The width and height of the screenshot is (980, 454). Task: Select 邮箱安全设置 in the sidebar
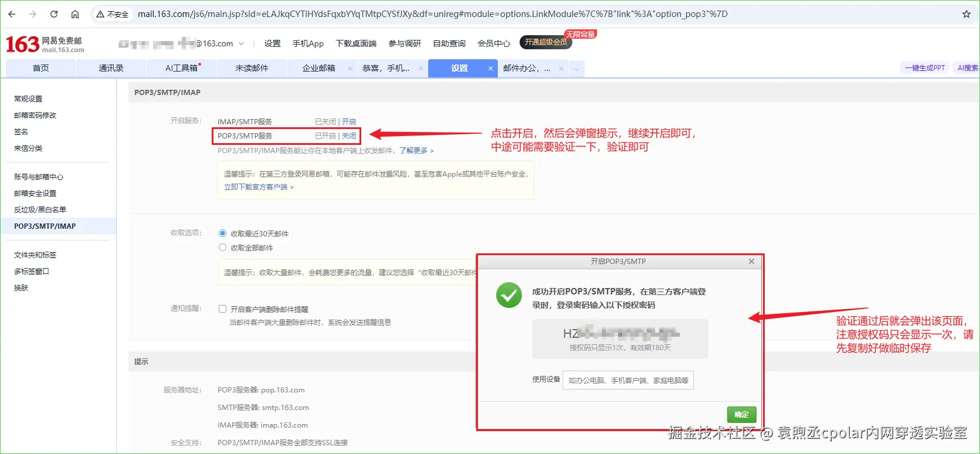35,193
